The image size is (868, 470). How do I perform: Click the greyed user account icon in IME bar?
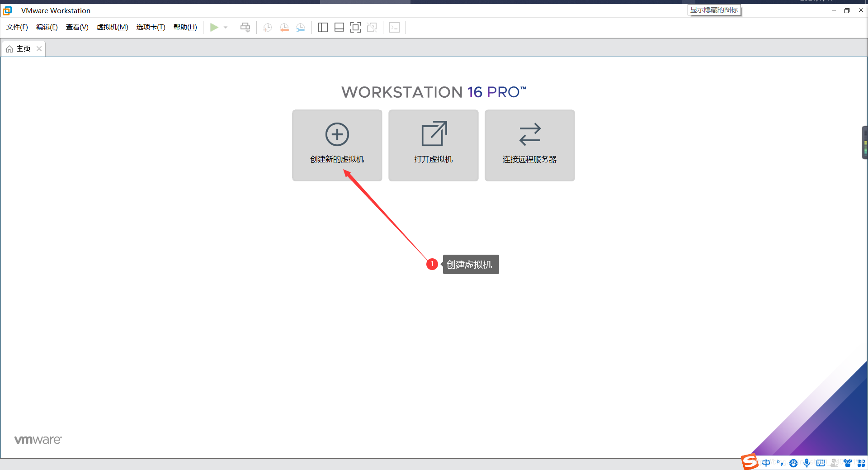(834, 463)
